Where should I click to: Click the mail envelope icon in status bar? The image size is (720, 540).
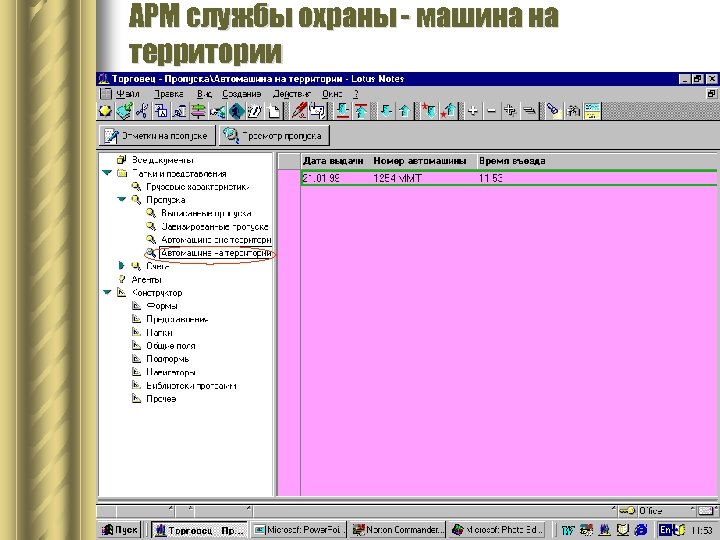[x=705, y=511]
